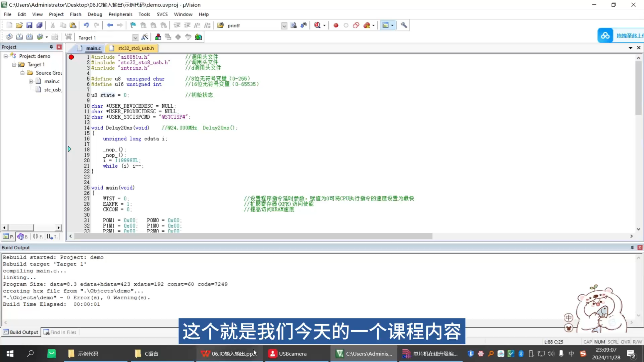Open the Target 1 selection dropdown
The height and width of the screenshot is (362, 644).
(135, 38)
